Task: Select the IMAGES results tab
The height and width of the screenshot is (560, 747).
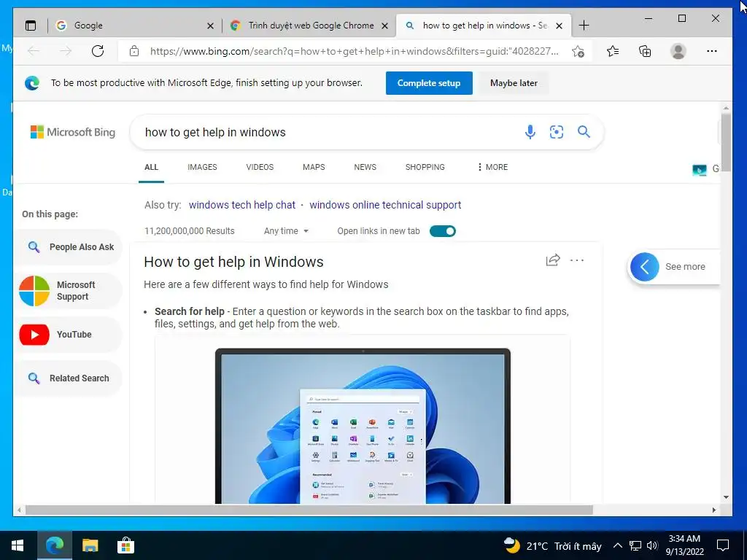Action: [202, 167]
